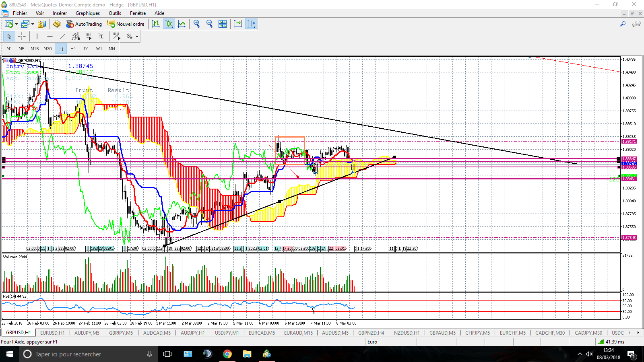Switch timeframe to W1
Viewport: 644px width, 362px height.
[x=99, y=49]
